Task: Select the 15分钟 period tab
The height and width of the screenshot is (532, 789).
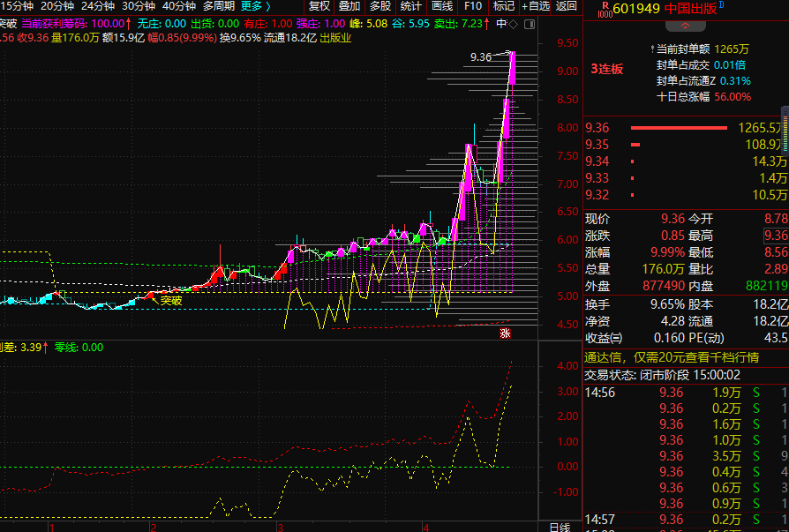Action: 18,6
